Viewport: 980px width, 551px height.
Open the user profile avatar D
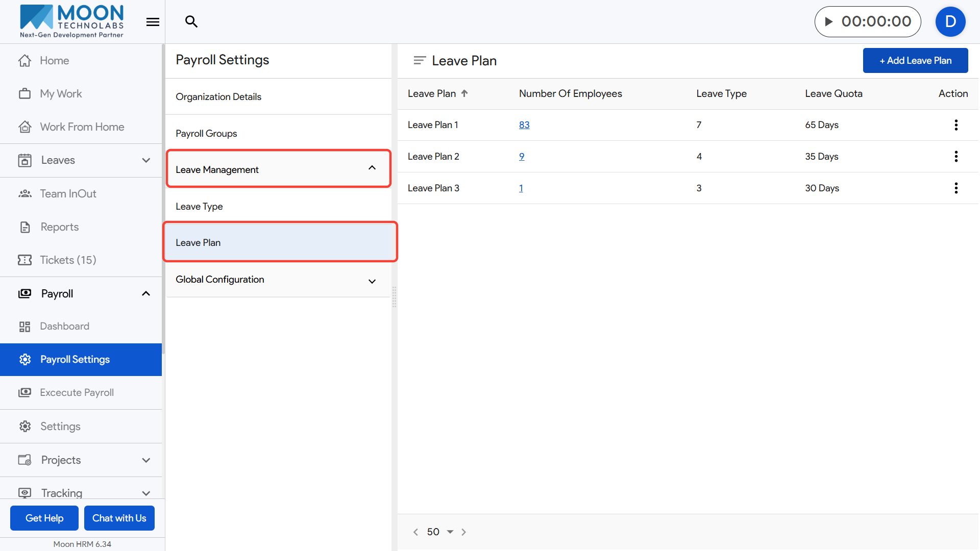click(x=950, y=21)
